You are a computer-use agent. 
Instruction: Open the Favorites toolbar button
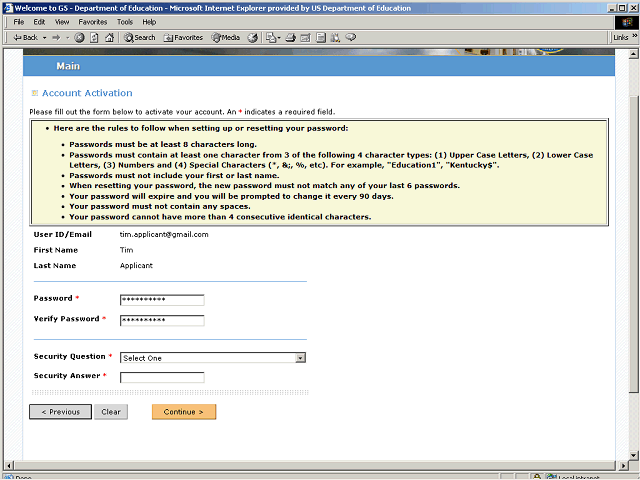coord(183,38)
